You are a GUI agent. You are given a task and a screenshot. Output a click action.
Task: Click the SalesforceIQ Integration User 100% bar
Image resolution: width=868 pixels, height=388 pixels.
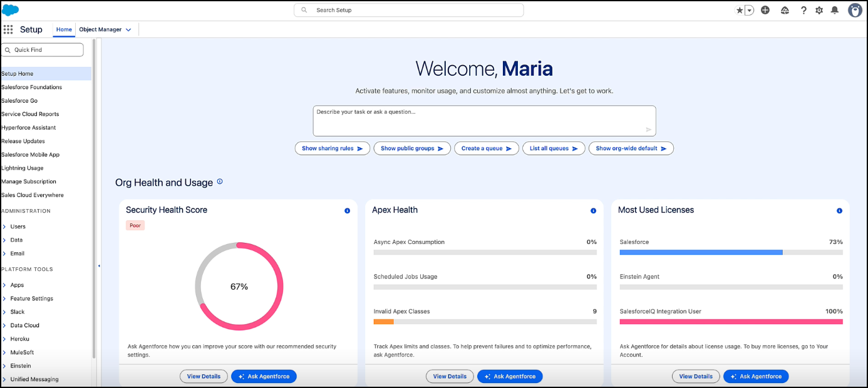pos(731,322)
